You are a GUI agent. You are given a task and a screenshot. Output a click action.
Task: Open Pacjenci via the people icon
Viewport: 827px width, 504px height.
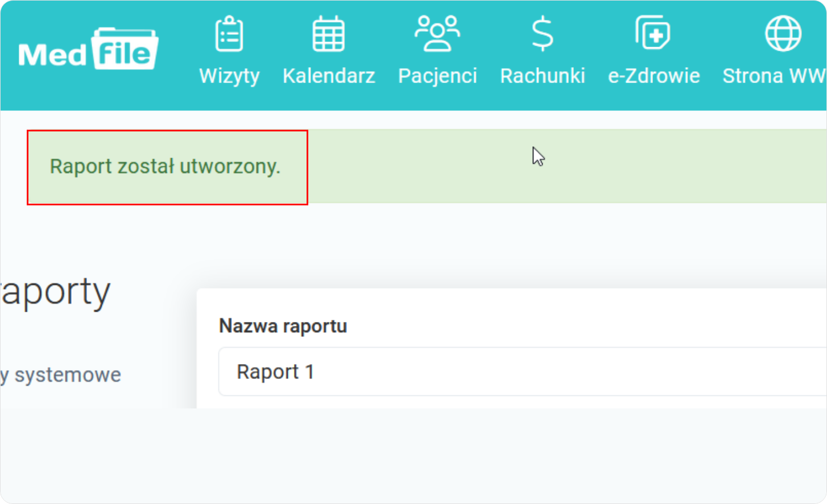pyautogui.click(x=437, y=34)
